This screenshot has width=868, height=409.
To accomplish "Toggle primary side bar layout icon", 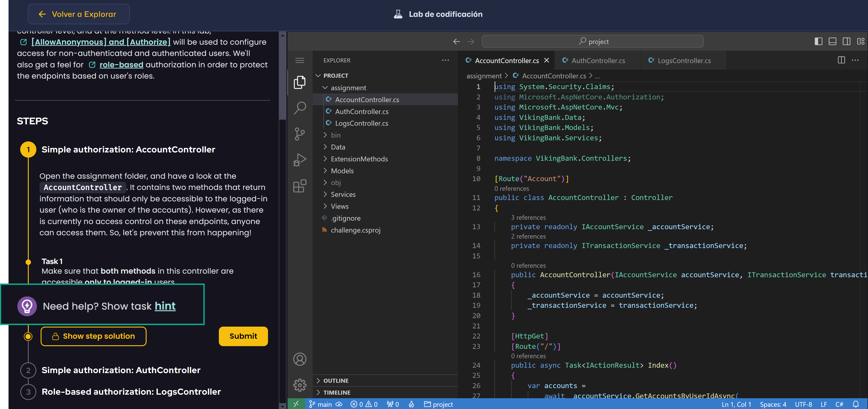I will click(818, 42).
